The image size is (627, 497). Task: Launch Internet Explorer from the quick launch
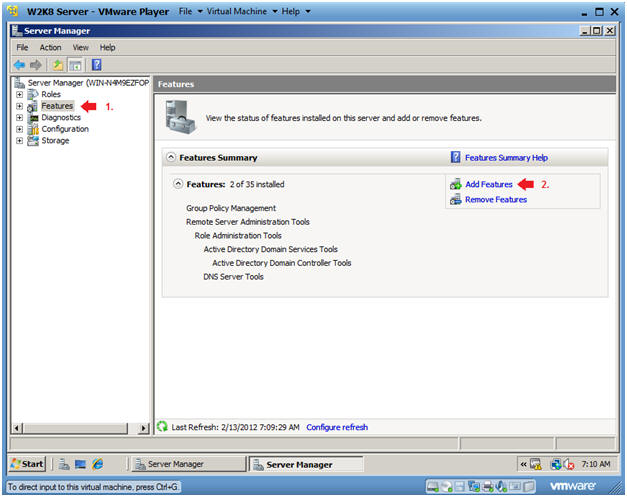[98, 464]
